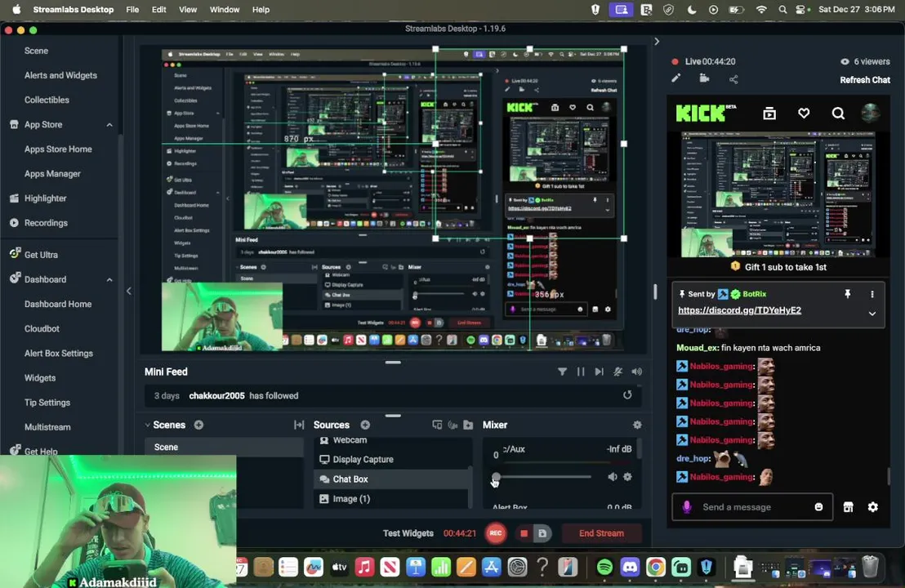
Task: Open Alerts and Widgets in sidebar
Action: [60, 75]
